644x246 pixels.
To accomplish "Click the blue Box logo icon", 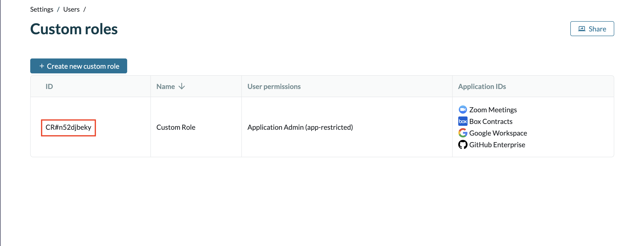I will [x=462, y=122].
